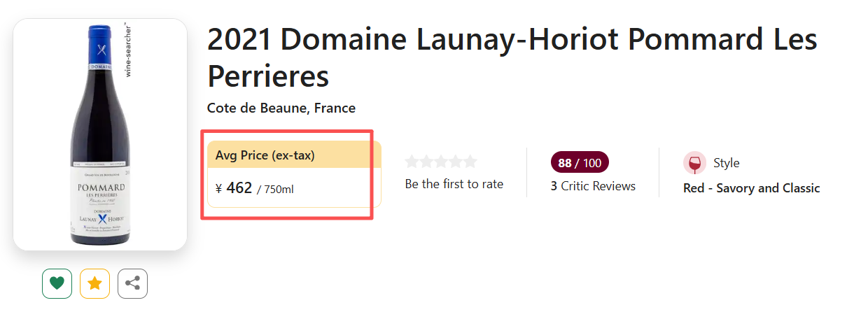Click the yellow star icon below bottle
Image resolution: width=868 pixels, height=312 pixels.
(95, 283)
